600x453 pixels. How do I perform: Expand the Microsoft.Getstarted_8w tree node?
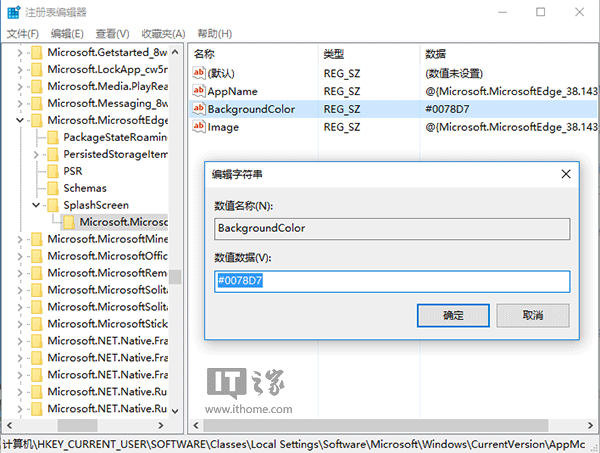click(x=20, y=53)
